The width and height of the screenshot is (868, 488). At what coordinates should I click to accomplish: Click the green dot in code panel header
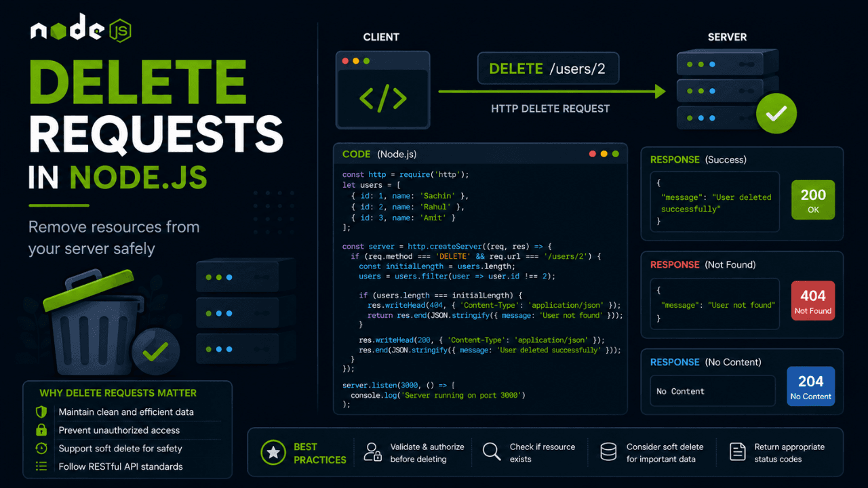pos(616,154)
